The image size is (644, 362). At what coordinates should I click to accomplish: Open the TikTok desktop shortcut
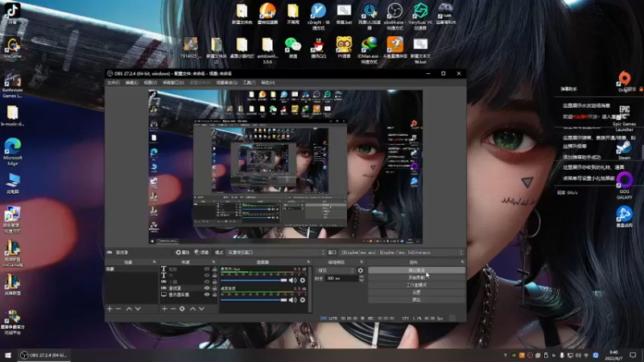click(x=12, y=14)
